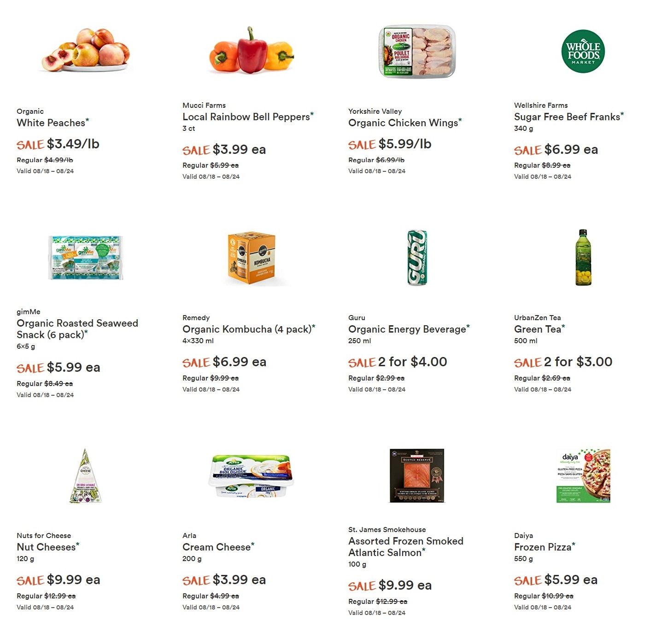Image resolution: width=668 pixels, height=644 pixels.
Task: Open the Nuts for Cheese wedge image
Action: click(86, 475)
